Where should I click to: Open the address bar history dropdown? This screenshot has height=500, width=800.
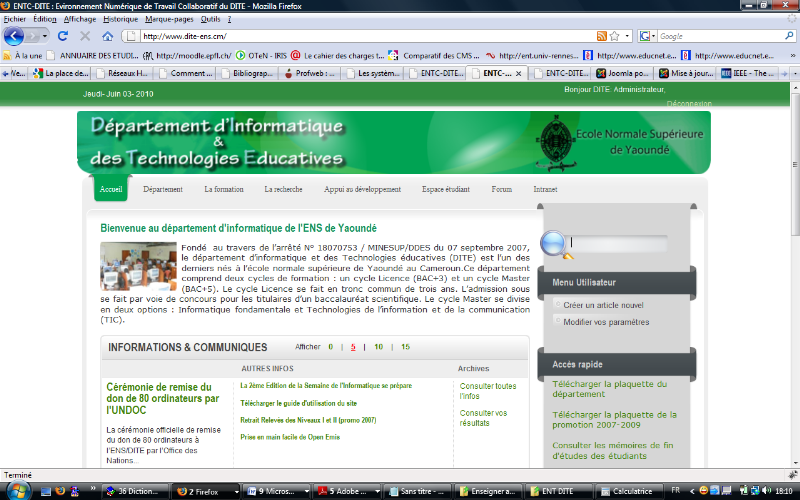[628, 36]
